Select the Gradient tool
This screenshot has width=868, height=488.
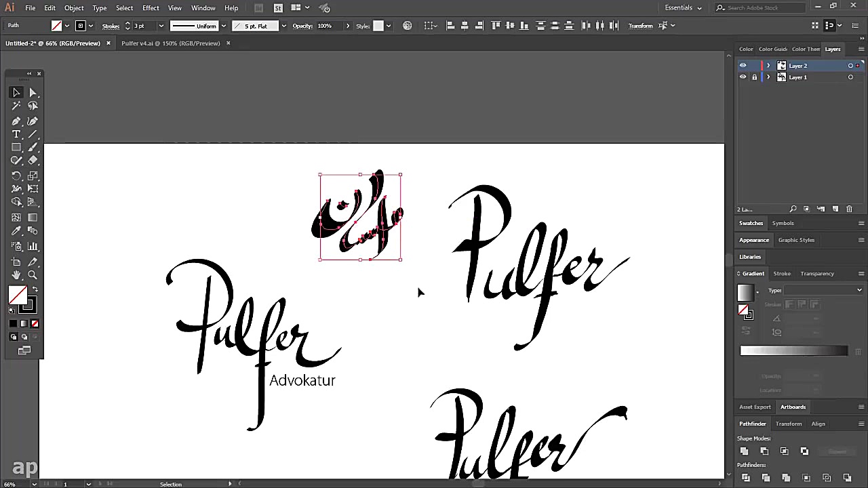click(x=32, y=218)
